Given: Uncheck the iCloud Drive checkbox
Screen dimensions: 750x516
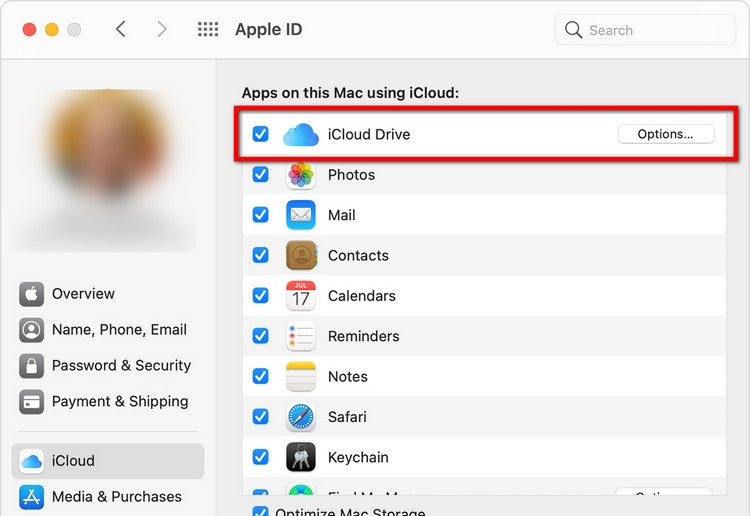Looking at the screenshot, I should (260, 134).
